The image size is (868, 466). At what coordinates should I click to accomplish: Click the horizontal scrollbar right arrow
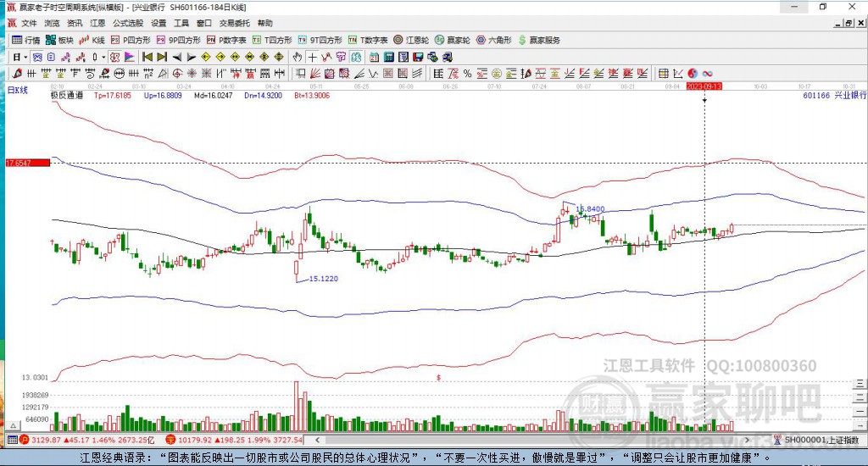(x=747, y=440)
